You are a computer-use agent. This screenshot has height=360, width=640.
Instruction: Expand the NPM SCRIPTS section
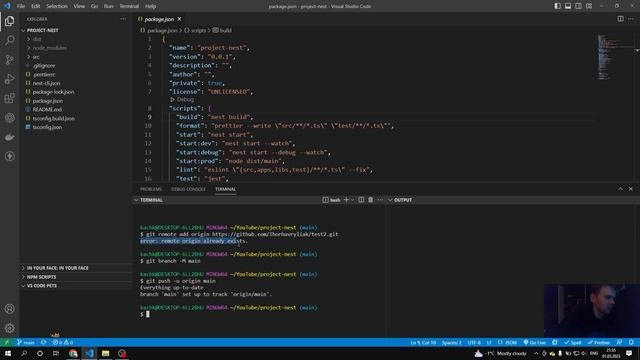(41, 277)
